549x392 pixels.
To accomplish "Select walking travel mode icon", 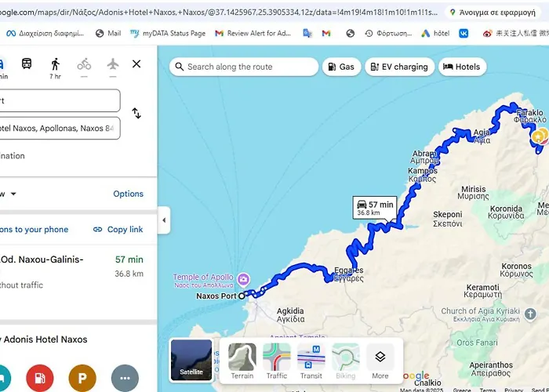I will 55,64.
